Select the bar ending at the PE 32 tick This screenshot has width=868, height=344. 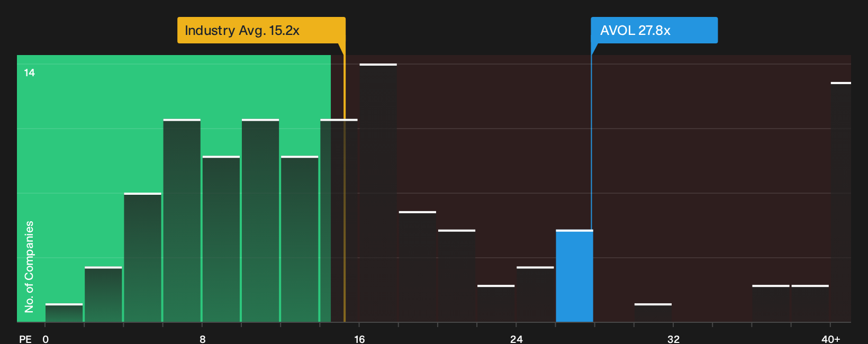pyautogui.click(x=653, y=313)
